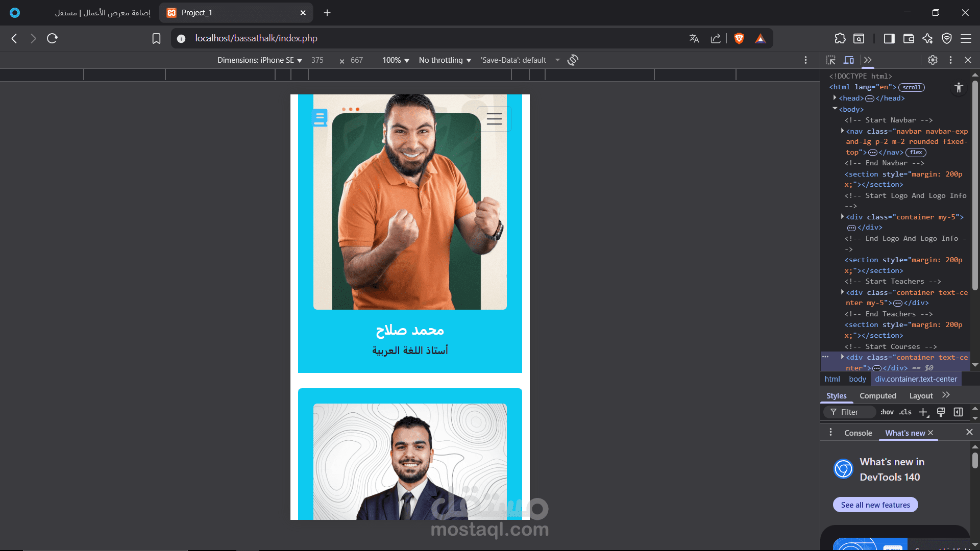The width and height of the screenshot is (980, 551).
Task: Open accessibility tree view button
Action: 959,88
